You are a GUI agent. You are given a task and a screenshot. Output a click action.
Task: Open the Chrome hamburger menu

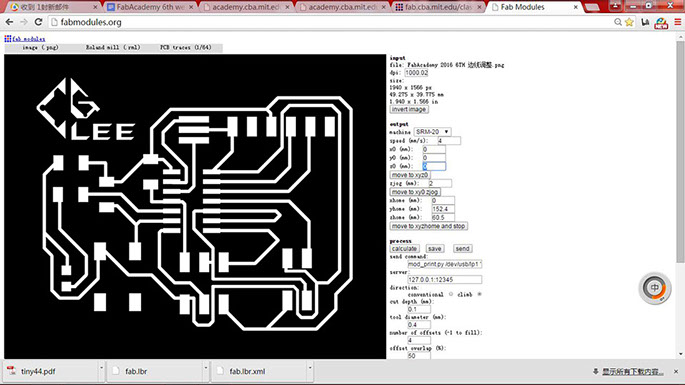pyautogui.click(x=678, y=22)
